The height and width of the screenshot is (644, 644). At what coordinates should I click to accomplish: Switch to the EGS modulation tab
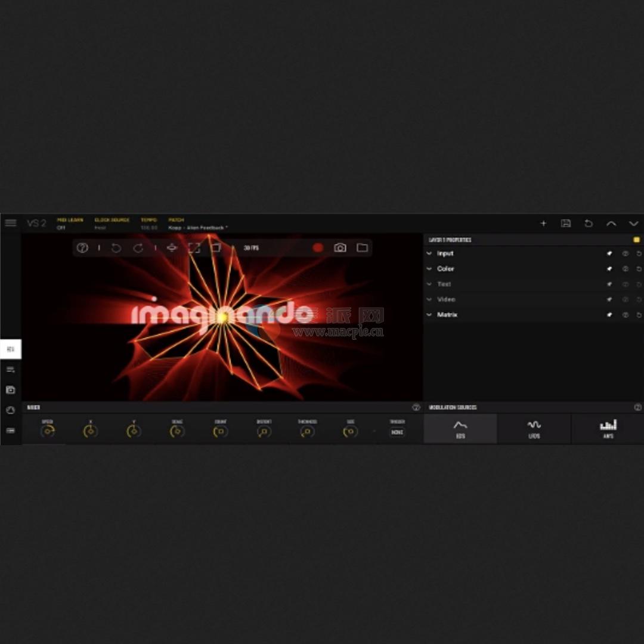pyautogui.click(x=460, y=429)
